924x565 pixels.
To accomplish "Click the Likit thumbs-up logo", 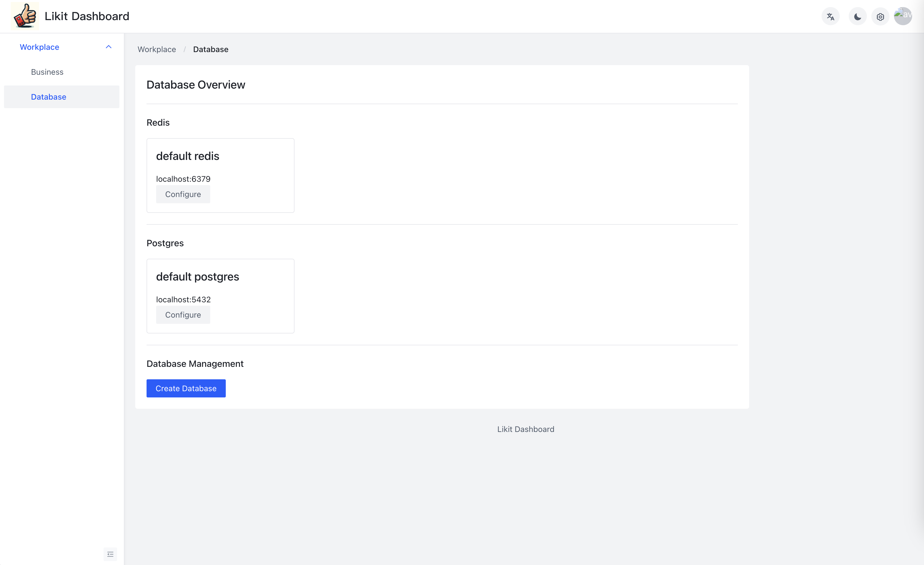I will tap(25, 16).
